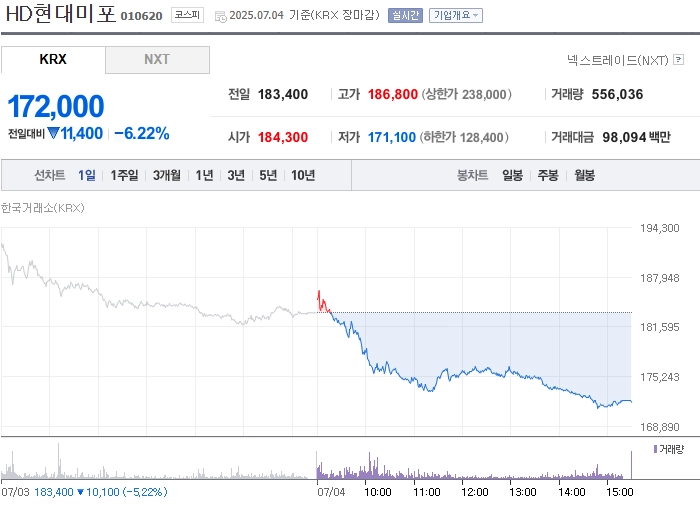Click the 거래량 value 556,036
The height and width of the screenshot is (515, 700).
pos(617,94)
